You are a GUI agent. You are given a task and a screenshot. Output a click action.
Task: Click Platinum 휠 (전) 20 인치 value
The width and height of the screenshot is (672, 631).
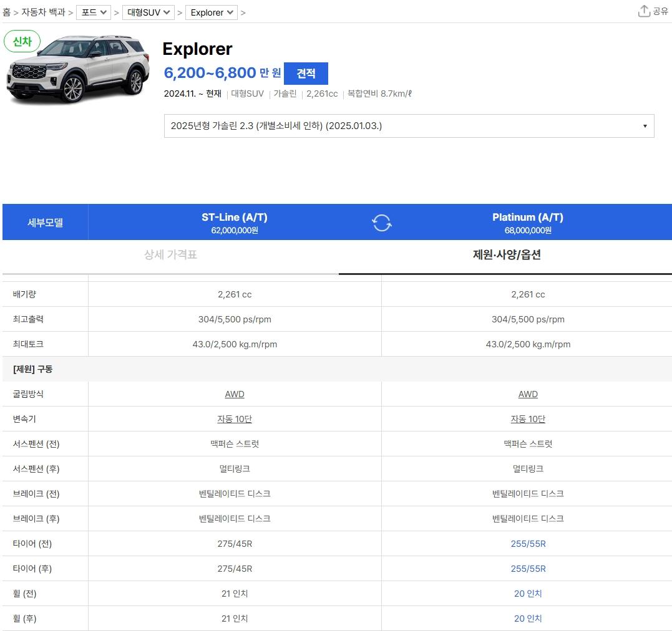coord(528,594)
